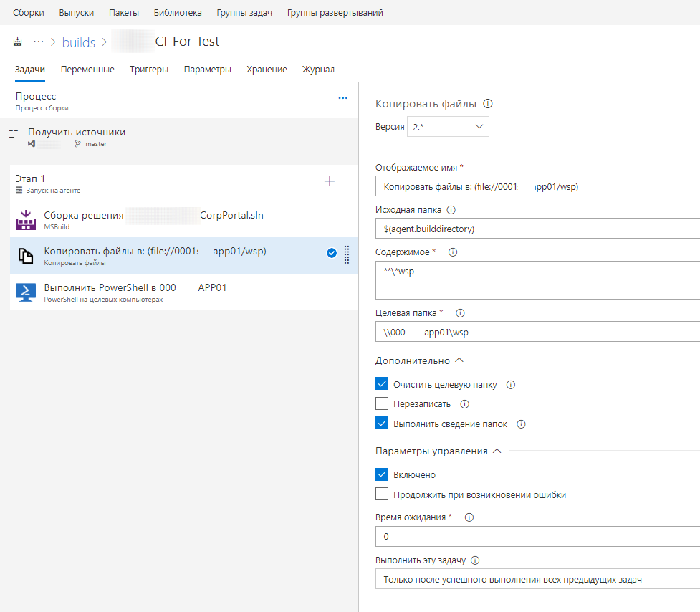Screen dimensions: 700x612
Task: Open the process ellipsis menu
Action: [x=342, y=98]
